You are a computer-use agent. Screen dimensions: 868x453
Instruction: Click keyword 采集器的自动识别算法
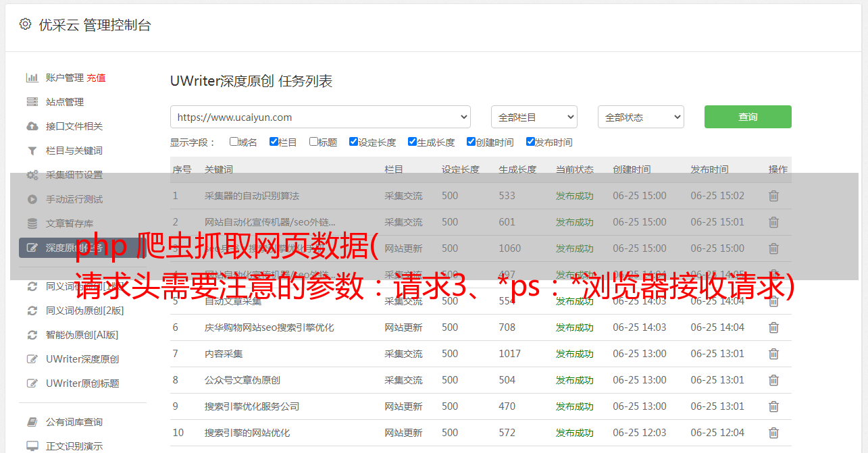[252, 196]
